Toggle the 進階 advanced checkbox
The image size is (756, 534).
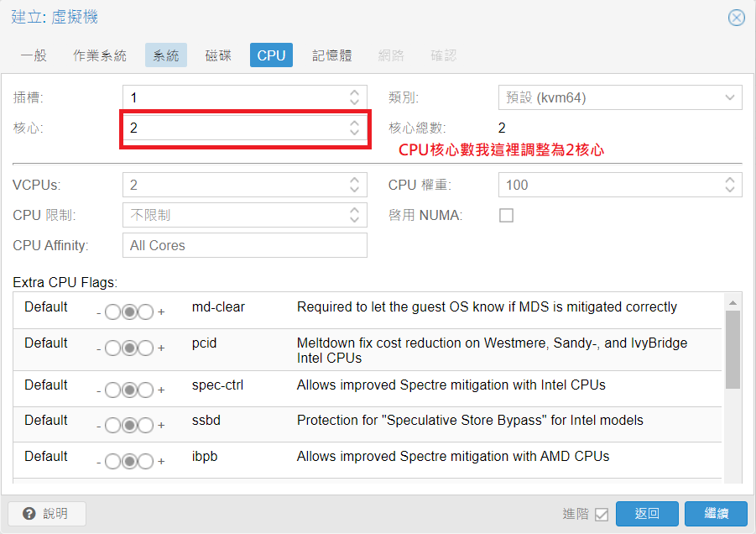coord(601,514)
